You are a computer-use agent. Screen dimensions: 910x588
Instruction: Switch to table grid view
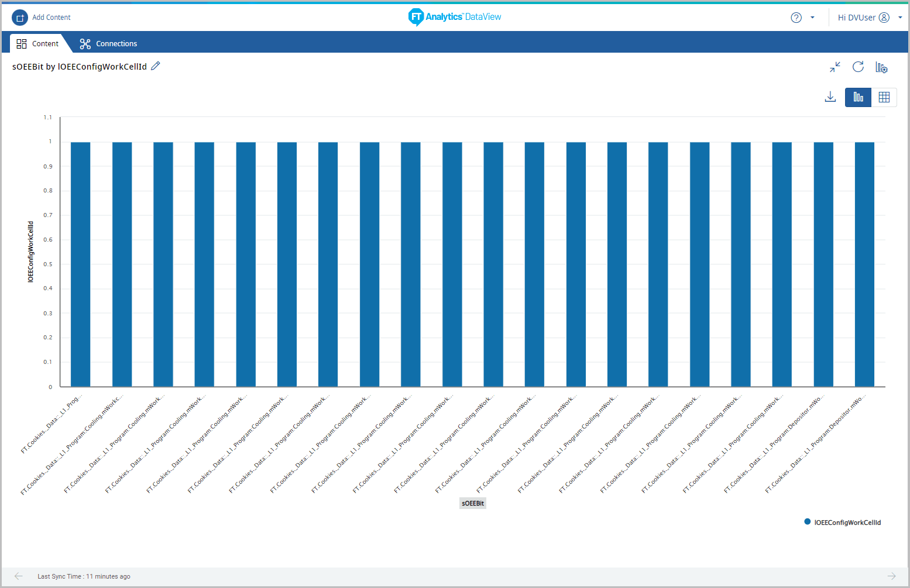884,97
